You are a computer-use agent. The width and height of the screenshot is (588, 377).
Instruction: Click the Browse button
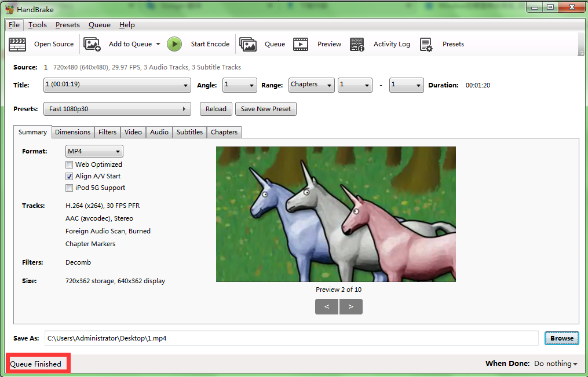pos(562,338)
